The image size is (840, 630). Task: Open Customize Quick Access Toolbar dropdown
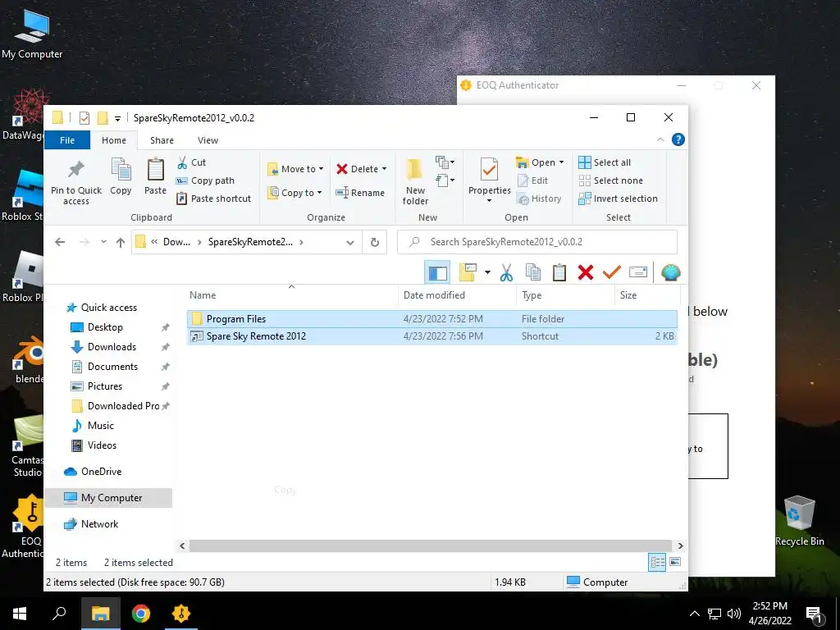tap(117, 118)
